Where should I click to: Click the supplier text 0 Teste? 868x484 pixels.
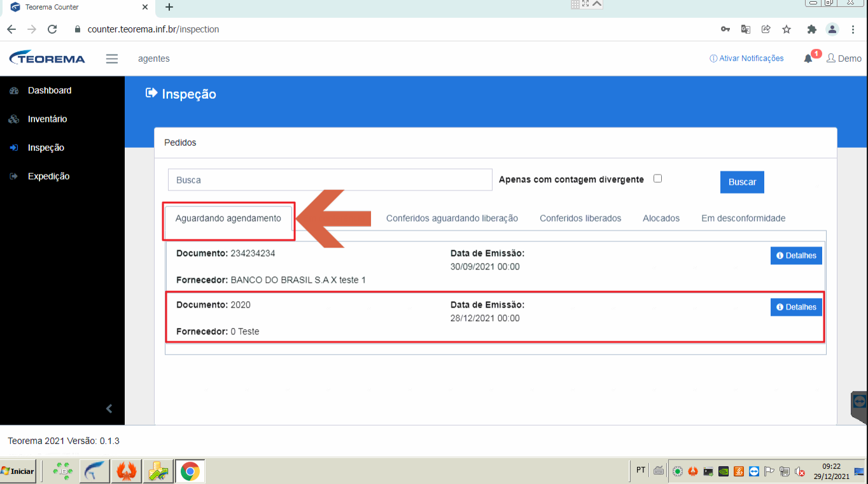coord(244,332)
